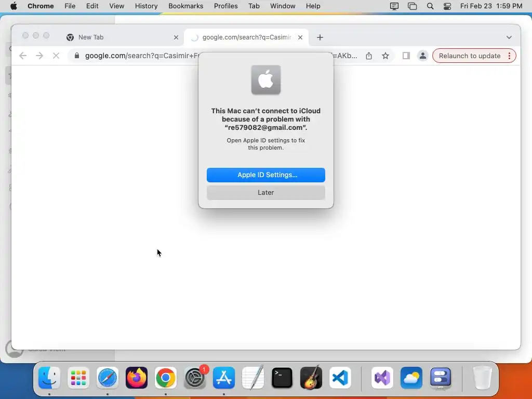Open the App Store from the Dock
This screenshot has height=399, width=532.
pos(224,378)
